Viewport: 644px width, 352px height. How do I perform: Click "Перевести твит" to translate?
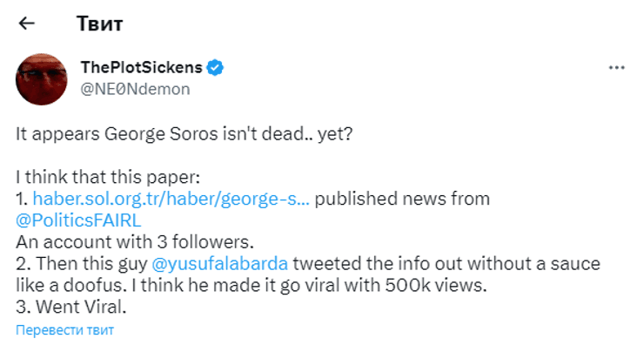[64, 330]
